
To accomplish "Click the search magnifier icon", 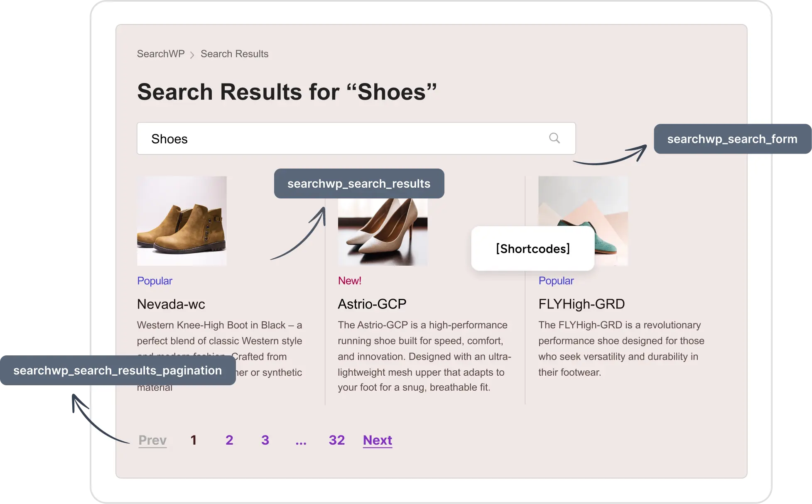I will (554, 137).
